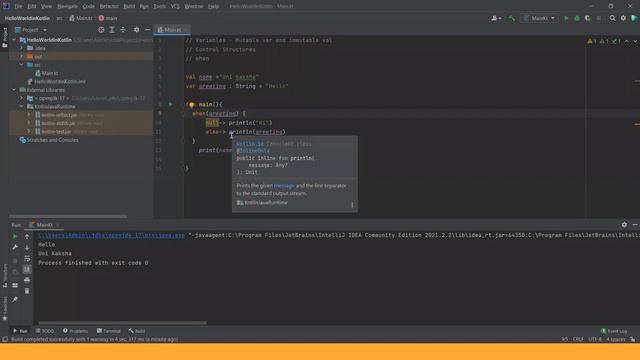Click the java.exe path link in console
This screenshot has height=360, width=640.
point(111,236)
